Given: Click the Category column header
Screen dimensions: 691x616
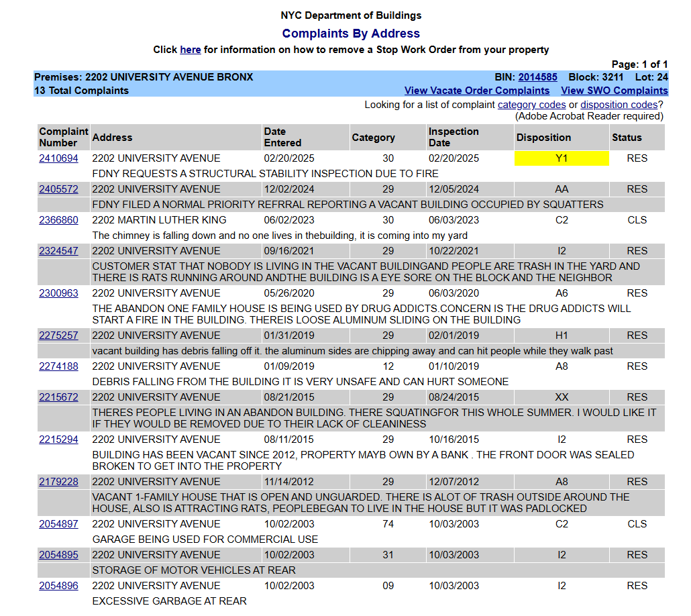Looking at the screenshot, I should tap(388, 137).
